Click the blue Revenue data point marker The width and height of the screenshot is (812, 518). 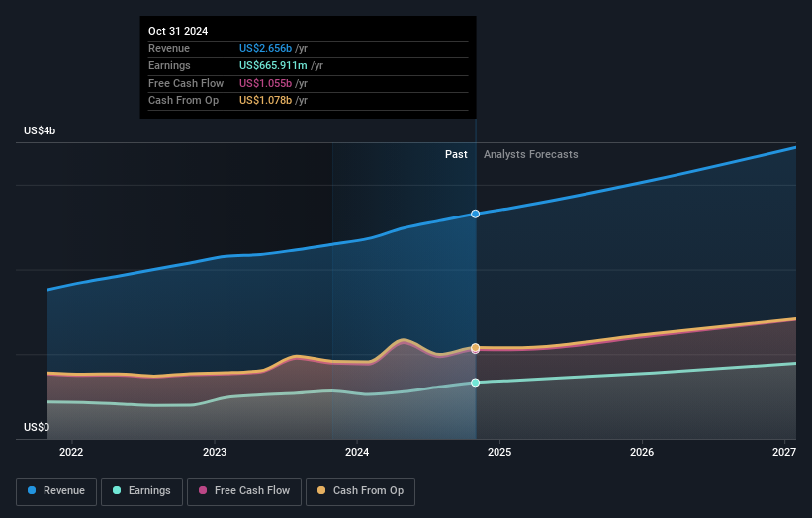pos(475,214)
